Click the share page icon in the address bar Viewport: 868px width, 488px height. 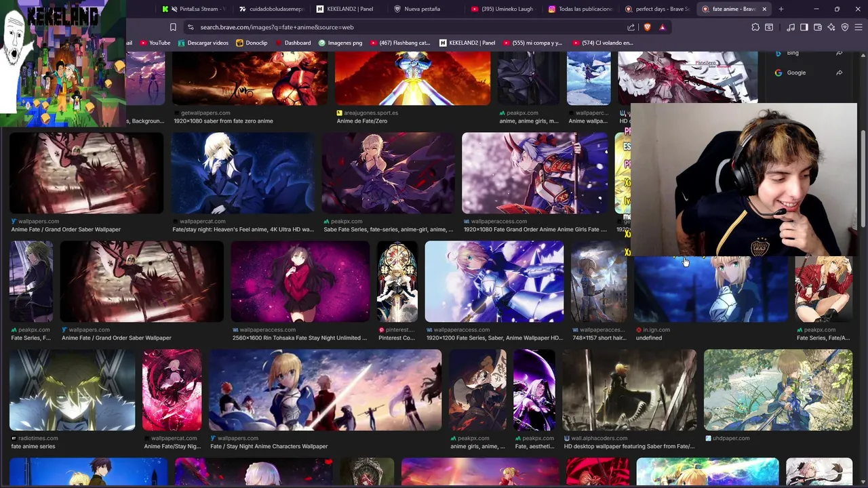click(631, 27)
